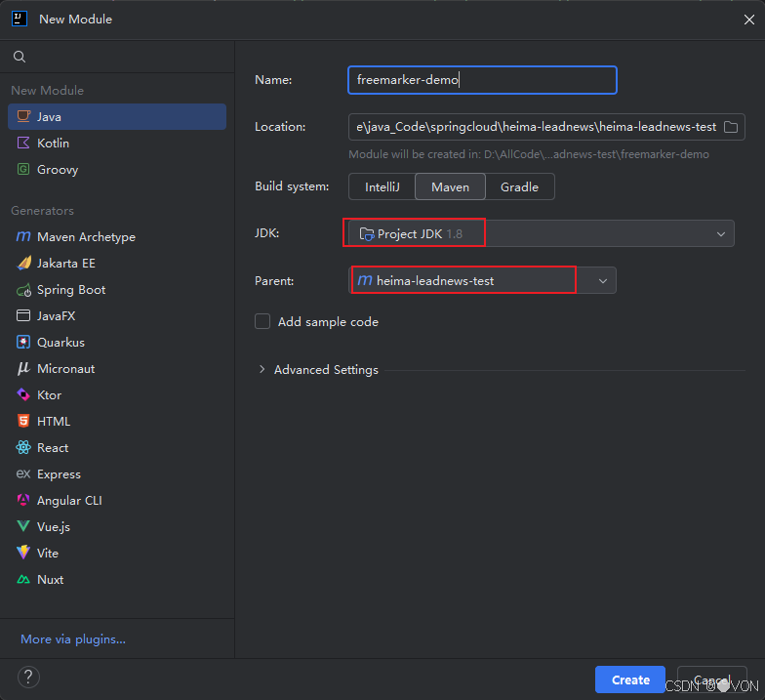Screen dimensions: 765x700
Task: Switch build system to IntelliJ
Action: pyautogui.click(x=382, y=187)
